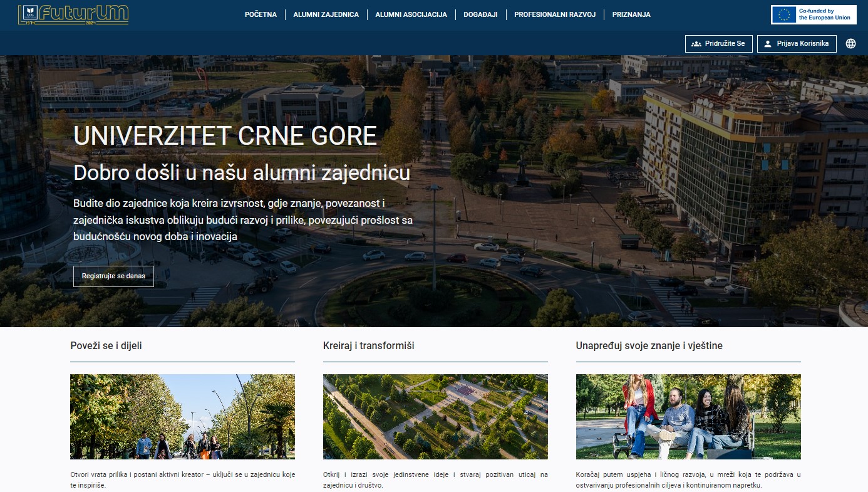Expand the Alumni Asocijacija menu
Screen dimensions: 868x492
pos(411,14)
